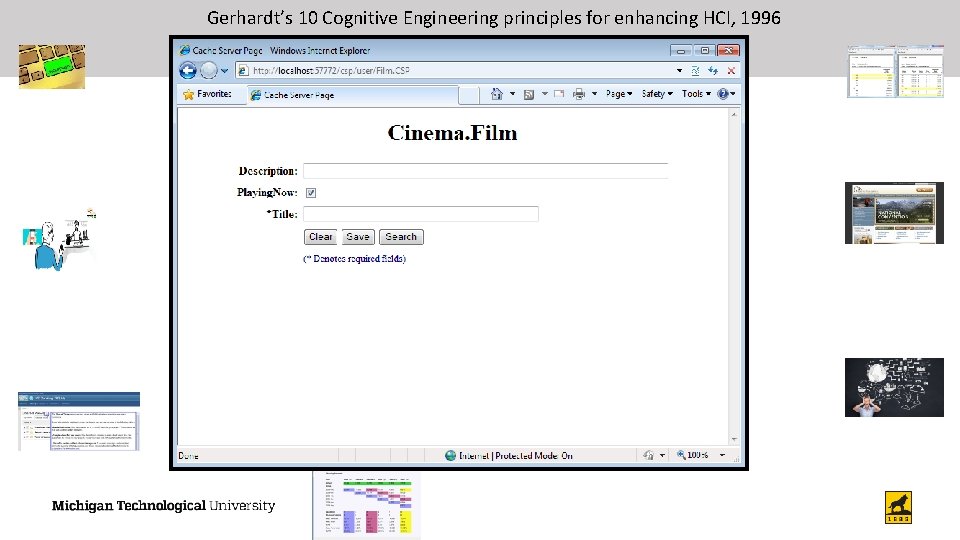Click the Michigan Technological University text
This screenshot has height=540, width=960.
click(163, 506)
